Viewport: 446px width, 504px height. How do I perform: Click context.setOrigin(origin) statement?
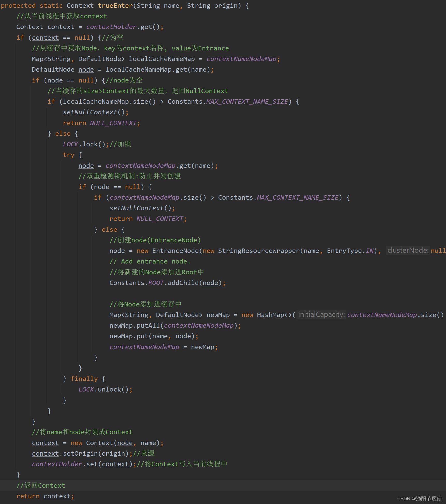(x=82, y=454)
